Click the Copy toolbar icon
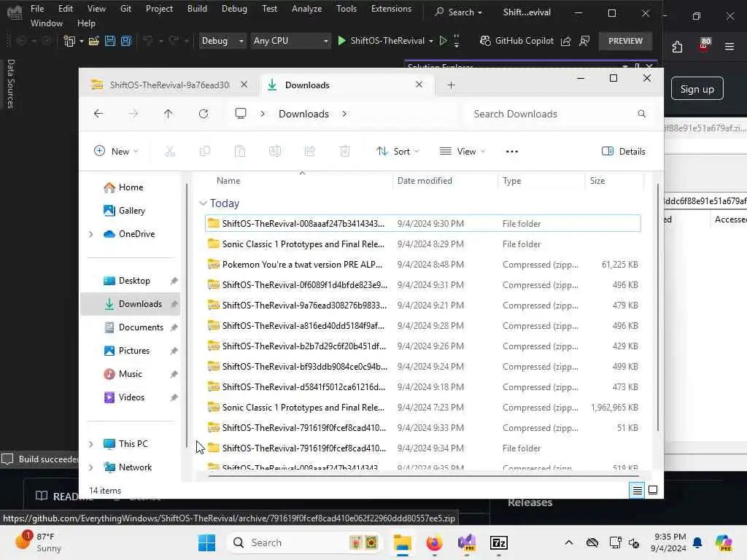Screen dimensions: 747x560 pos(205,152)
